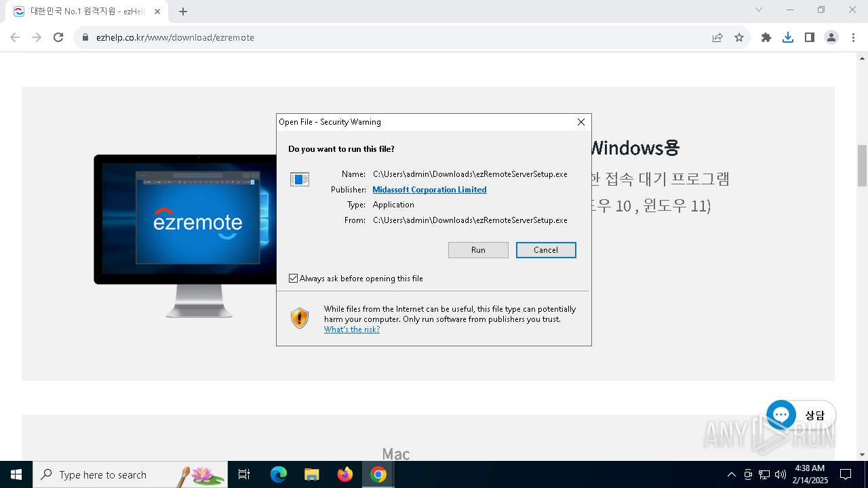
Task: Reload the ezhelp page
Action: (x=58, y=37)
